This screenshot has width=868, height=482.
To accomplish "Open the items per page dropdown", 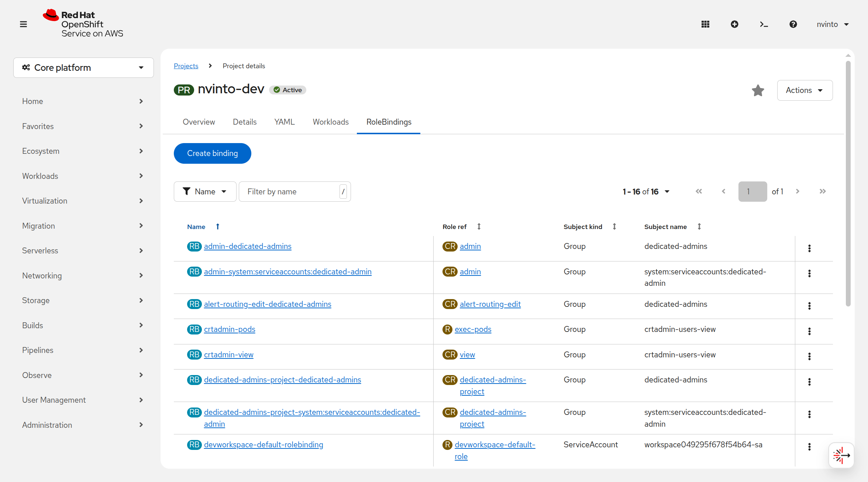I will pyautogui.click(x=646, y=191).
